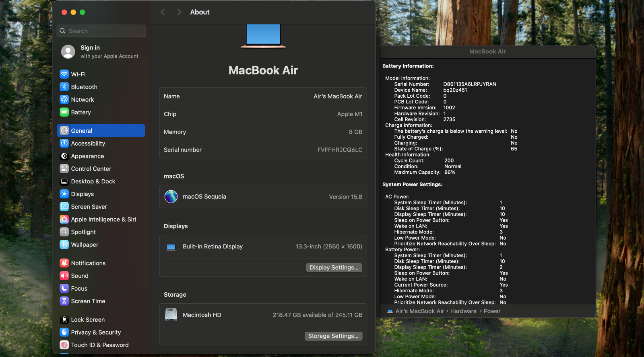Open the Accessibility icon
Image resolution: width=644 pixels, height=357 pixels.
point(64,144)
